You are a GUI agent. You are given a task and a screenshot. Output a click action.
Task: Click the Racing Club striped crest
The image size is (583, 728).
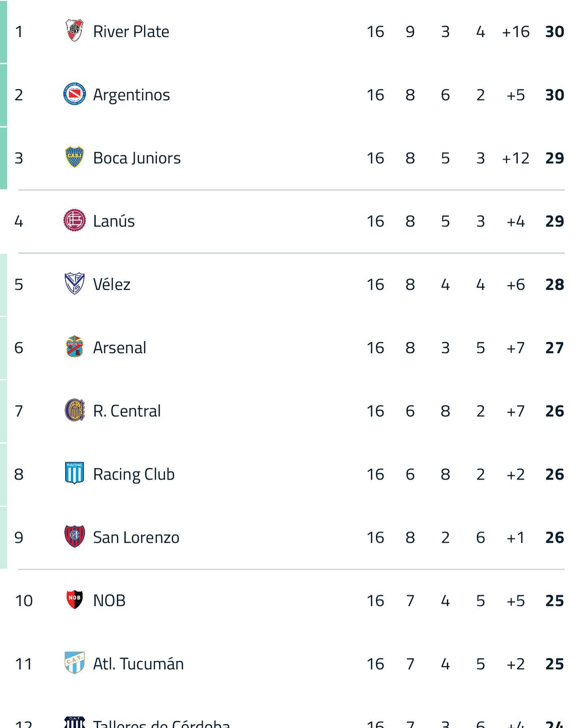tap(74, 473)
